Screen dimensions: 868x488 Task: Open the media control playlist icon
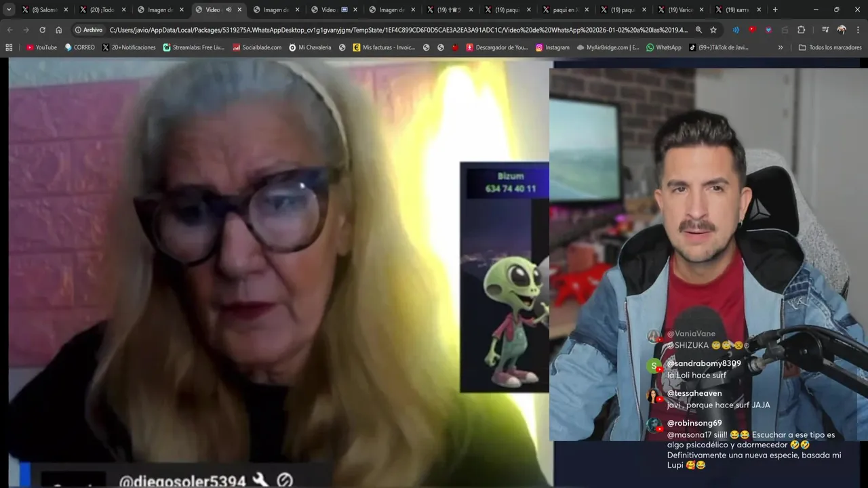coord(825,30)
